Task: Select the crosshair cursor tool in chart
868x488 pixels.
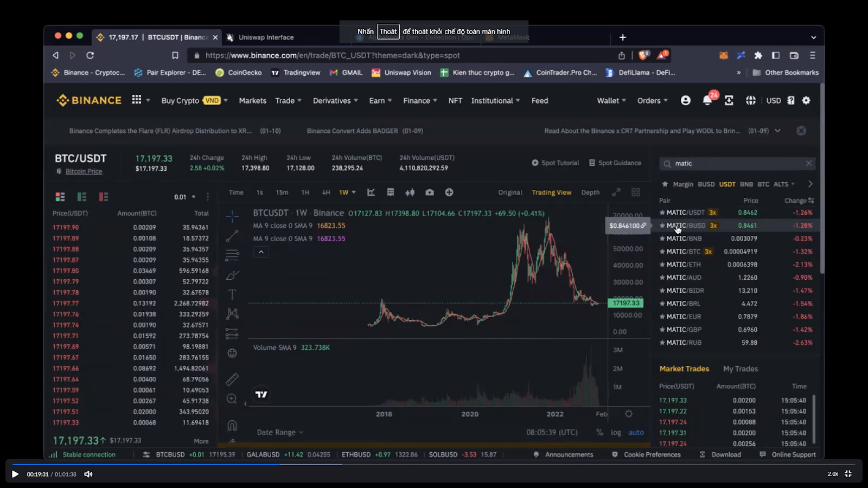Action: pyautogui.click(x=232, y=216)
